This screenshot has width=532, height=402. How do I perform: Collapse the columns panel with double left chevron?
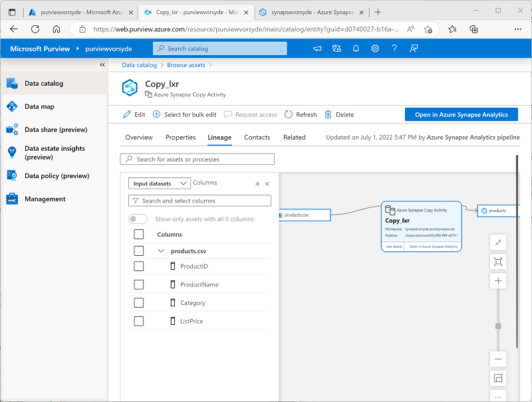(x=267, y=183)
